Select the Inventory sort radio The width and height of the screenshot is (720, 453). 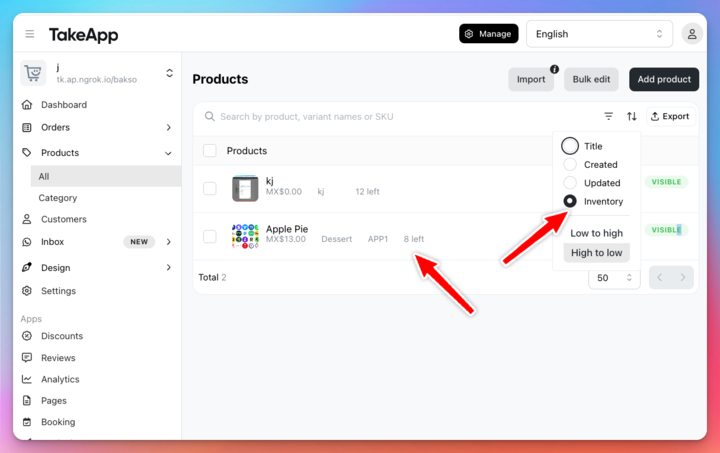point(570,201)
